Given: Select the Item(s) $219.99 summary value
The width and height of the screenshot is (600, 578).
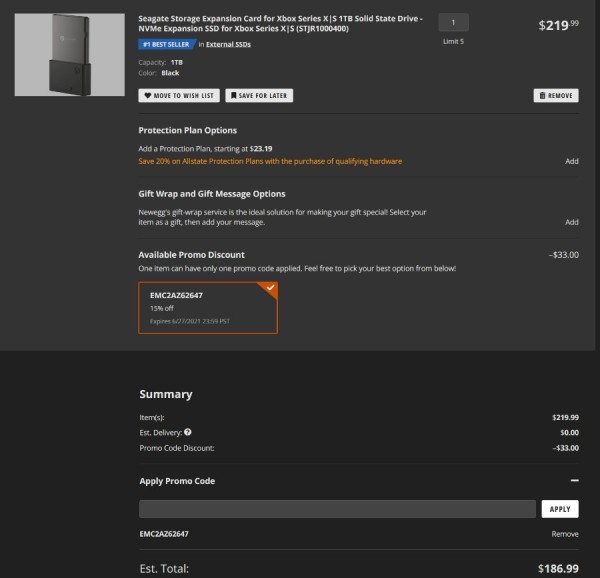Looking at the screenshot, I should click(566, 417).
